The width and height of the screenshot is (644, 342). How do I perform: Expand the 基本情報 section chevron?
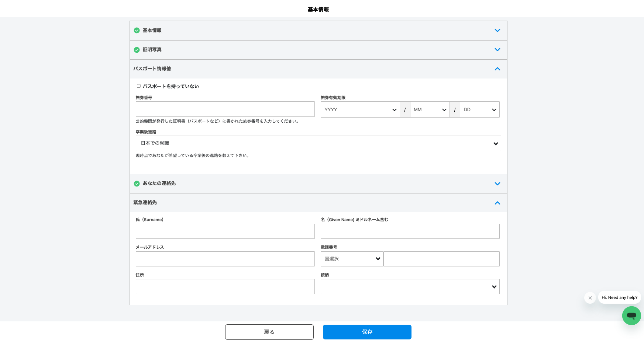click(497, 31)
